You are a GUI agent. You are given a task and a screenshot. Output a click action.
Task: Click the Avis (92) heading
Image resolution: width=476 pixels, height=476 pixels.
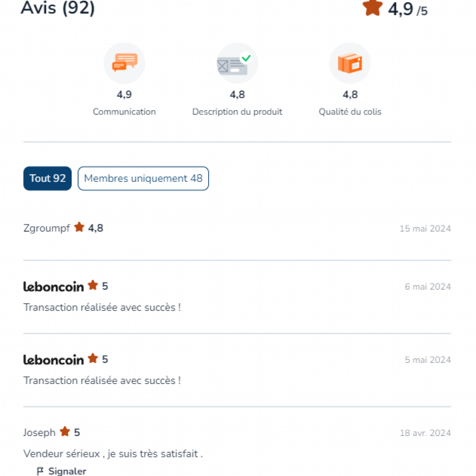(x=58, y=8)
